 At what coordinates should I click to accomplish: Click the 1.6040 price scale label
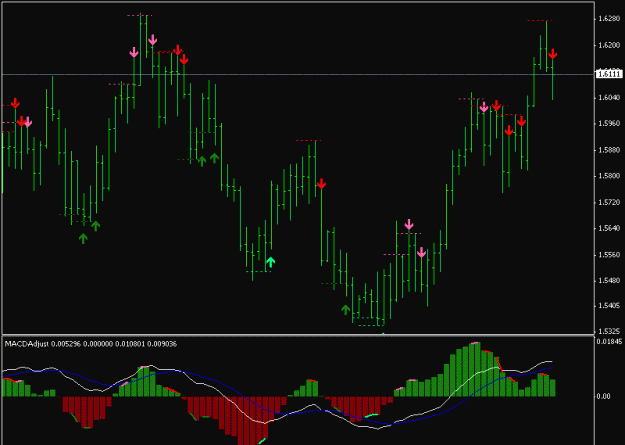point(607,98)
